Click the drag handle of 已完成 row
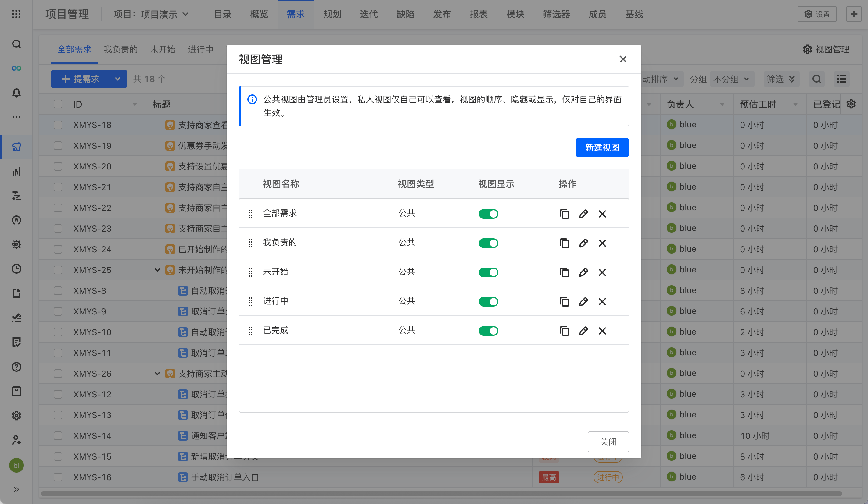The width and height of the screenshot is (868, 504). 250,331
